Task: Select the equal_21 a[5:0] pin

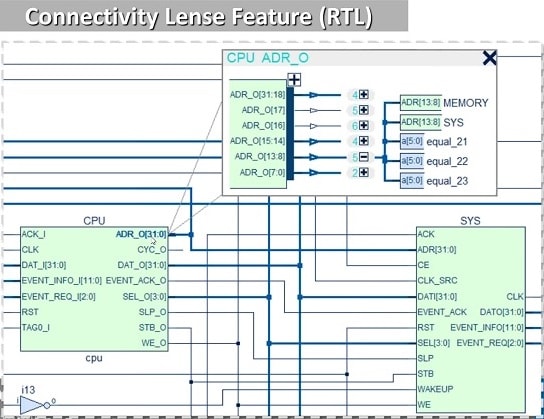Action: pos(412,141)
